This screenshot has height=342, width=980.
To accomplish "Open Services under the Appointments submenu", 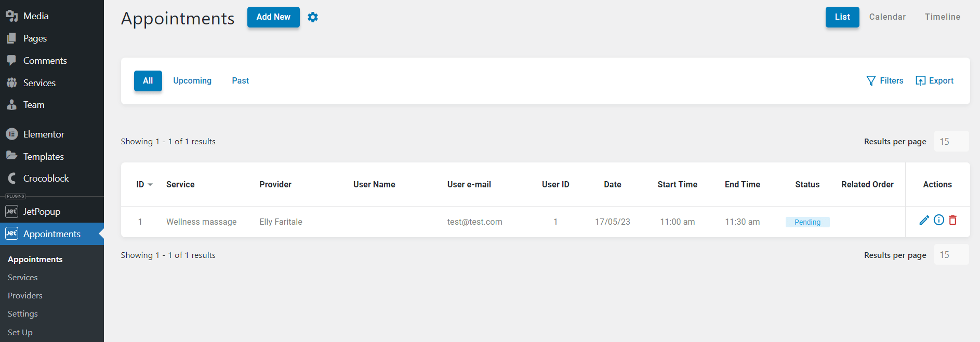I will [23, 278].
